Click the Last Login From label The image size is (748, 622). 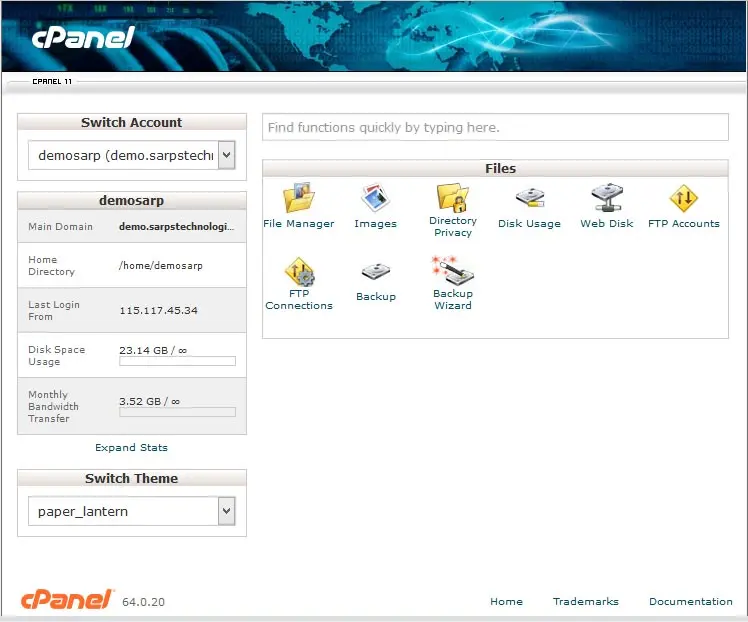[54, 311]
